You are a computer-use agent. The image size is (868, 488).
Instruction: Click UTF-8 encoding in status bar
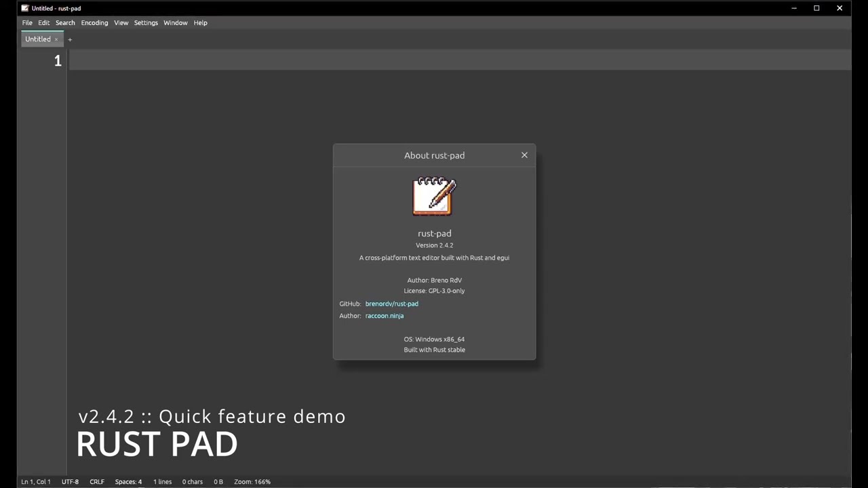70,482
